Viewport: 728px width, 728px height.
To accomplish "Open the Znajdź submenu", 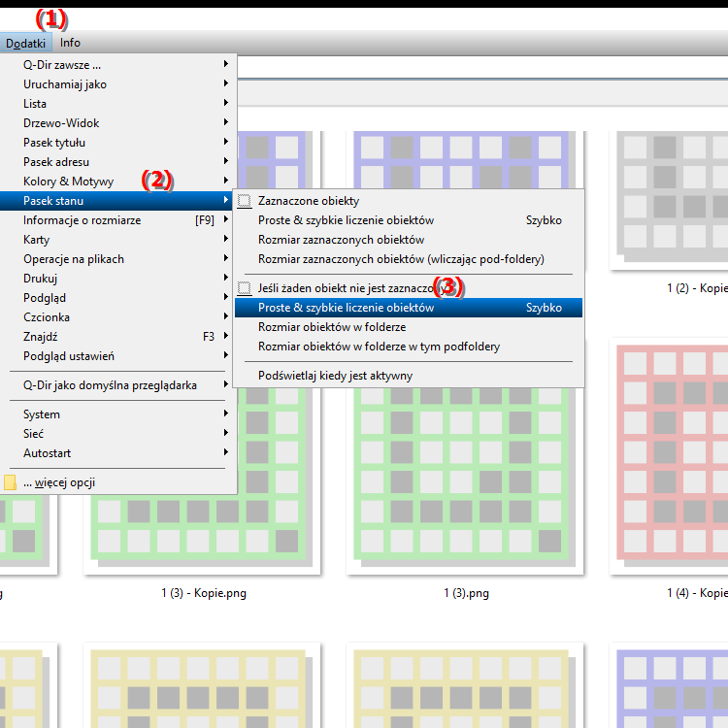I will tap(118, 337).
